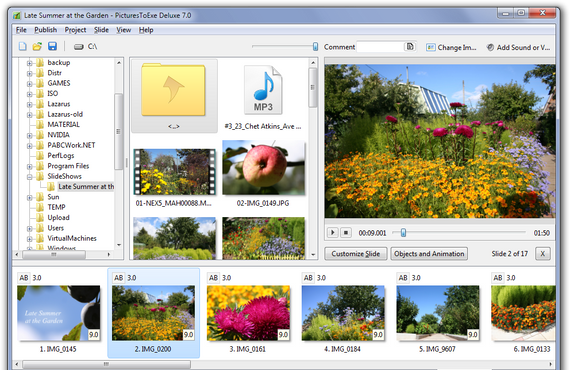
Task: Expand the Lazarus folder
Action: pyautogui.click(x=29, y=105)
